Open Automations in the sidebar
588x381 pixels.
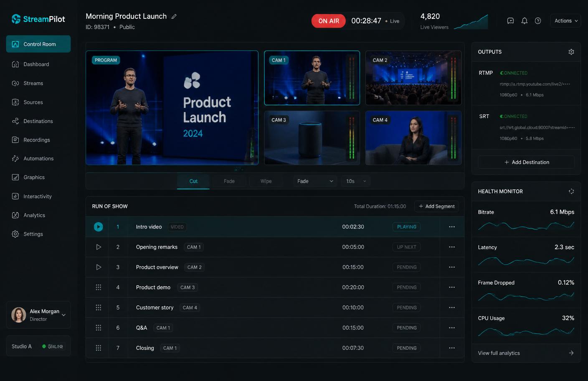click(38, 159)
